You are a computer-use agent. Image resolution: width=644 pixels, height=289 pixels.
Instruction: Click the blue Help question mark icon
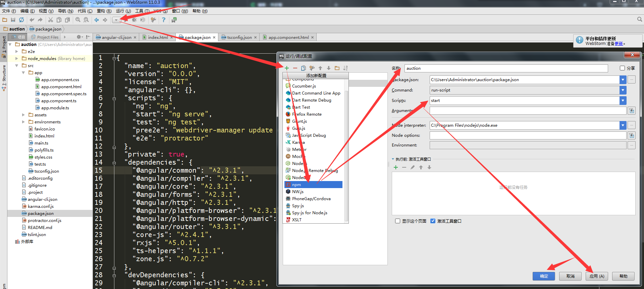[x=164, y=20]
